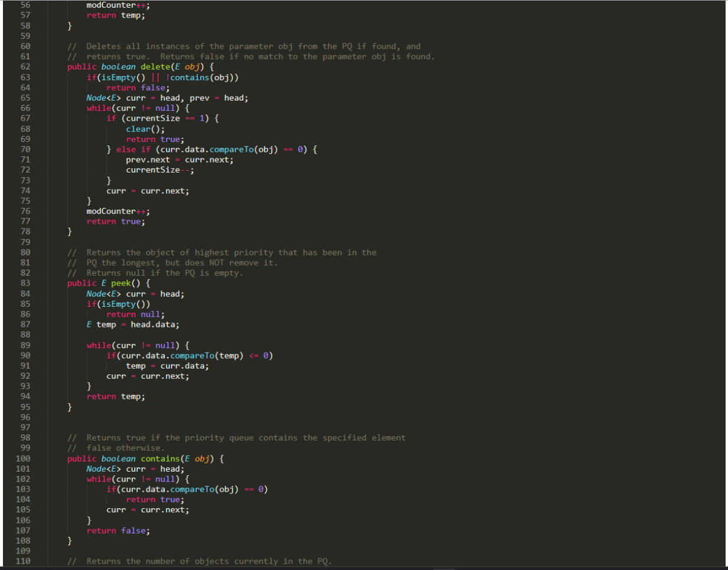
Task: Click the compareTo call on line 70
Action: [231, 149]
